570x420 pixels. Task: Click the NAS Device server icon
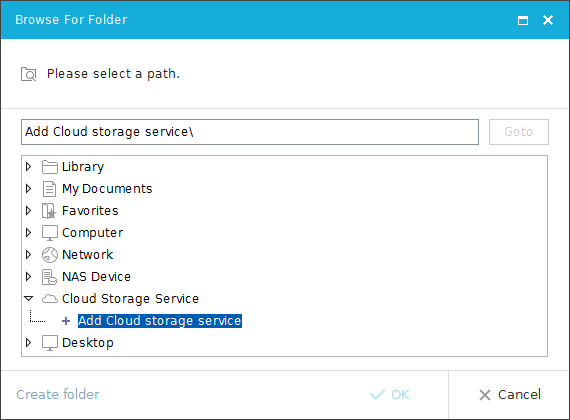49,277
